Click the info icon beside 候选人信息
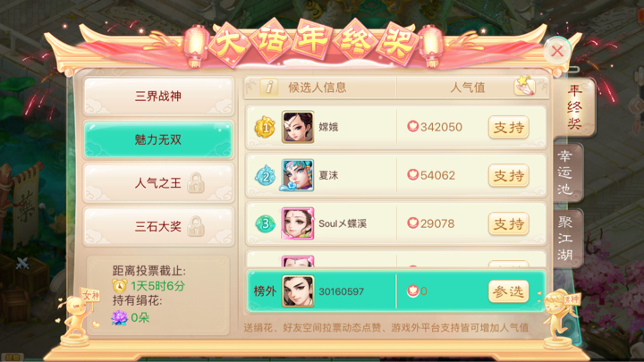Image resolution: width=644 pixels, height=362 pixels. pos(269,87)
